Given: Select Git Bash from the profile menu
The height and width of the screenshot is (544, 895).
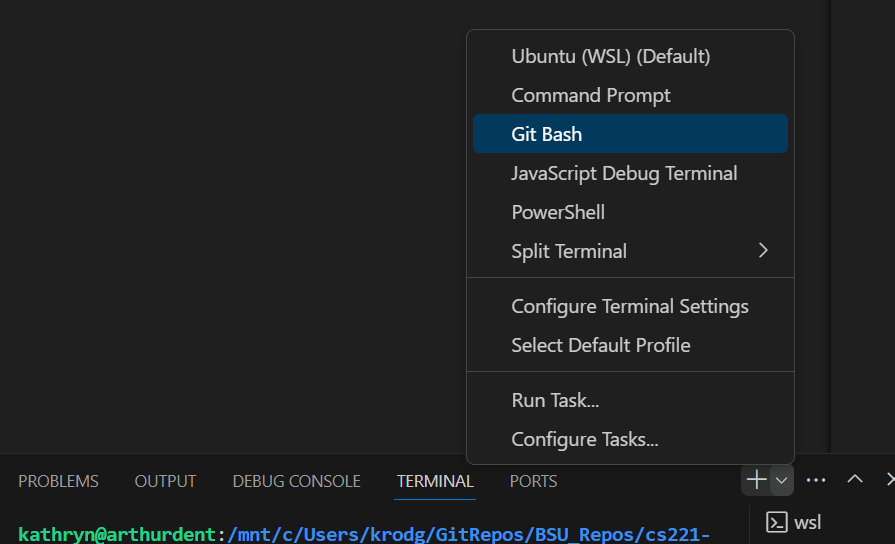Looking at the screenshot, I should tap(547, 134).
